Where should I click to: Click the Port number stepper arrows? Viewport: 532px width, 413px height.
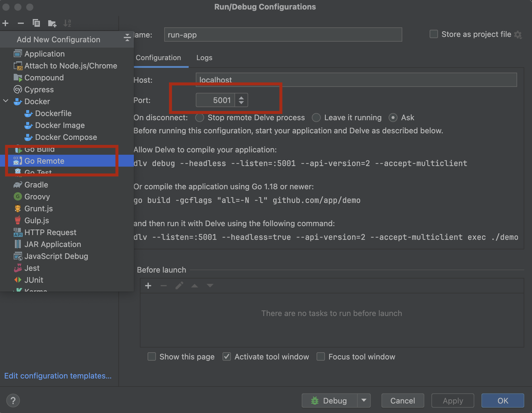point(241,100)
